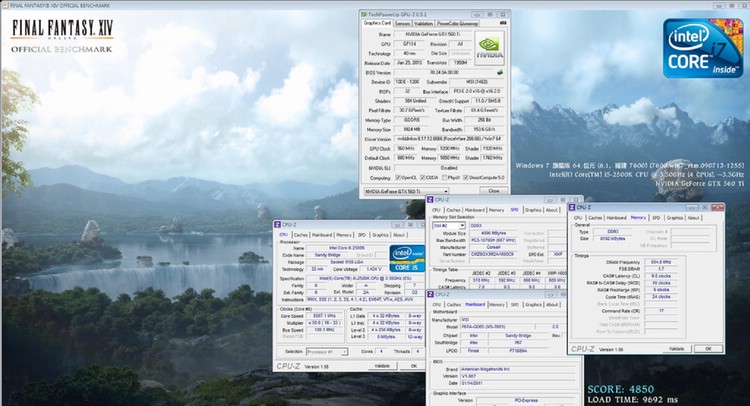Click the CPU-Z icon of the Mainboard window
Screen dimensions: 750x406
pyautogui.click(x=430, y=294)
